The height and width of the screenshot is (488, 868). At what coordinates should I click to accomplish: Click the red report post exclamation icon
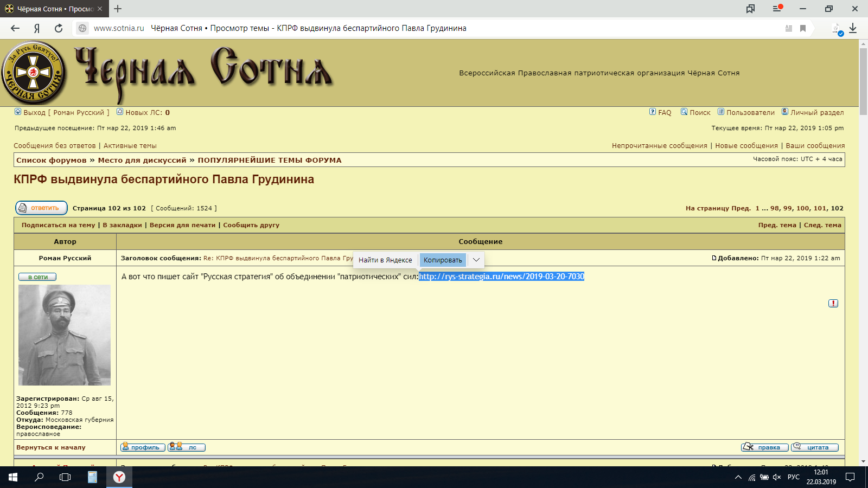click(x=833, y=304)
